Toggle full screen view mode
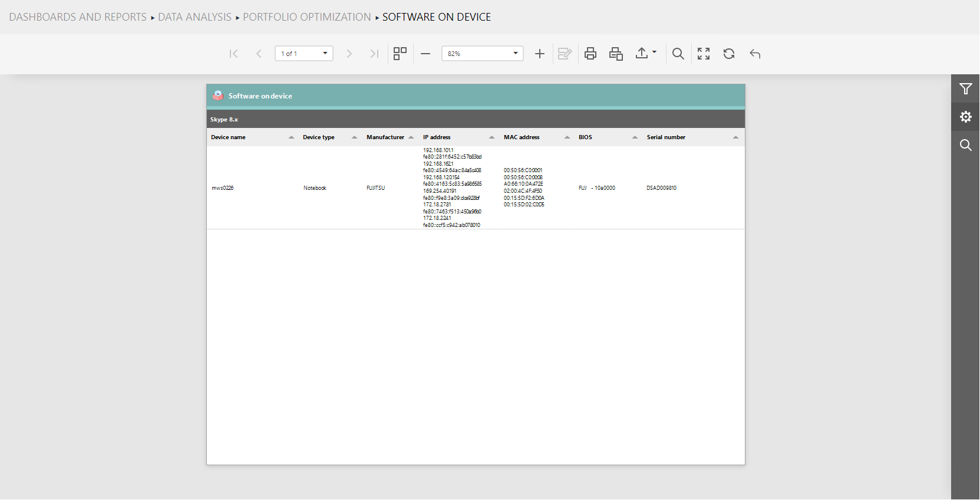 point(703,54)
